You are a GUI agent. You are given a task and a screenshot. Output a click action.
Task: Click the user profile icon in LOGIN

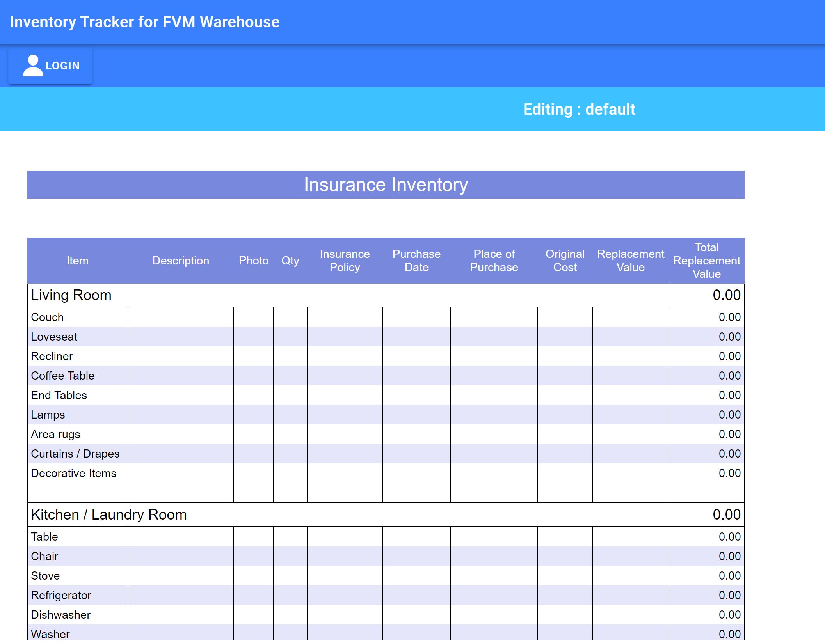pyautogui.click(x=33, y=66)
